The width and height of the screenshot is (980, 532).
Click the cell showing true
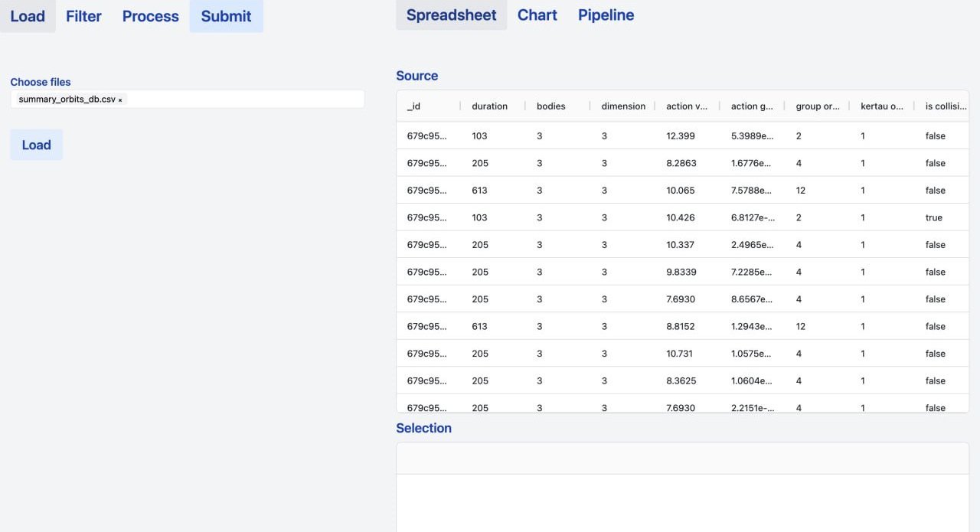point(933,217)
